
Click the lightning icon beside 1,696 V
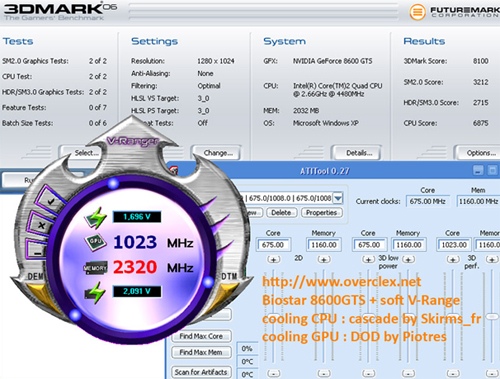tap(96, 218)
